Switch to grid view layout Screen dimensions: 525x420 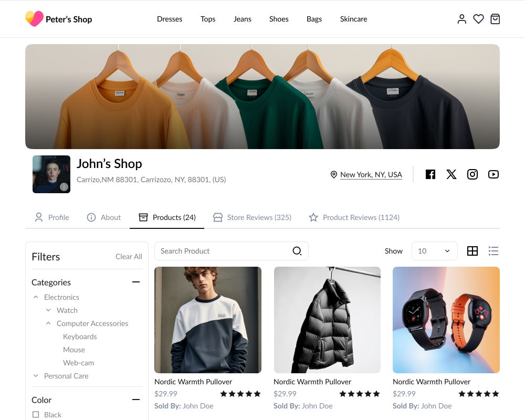pyautogui.click(x=472, y=251)
